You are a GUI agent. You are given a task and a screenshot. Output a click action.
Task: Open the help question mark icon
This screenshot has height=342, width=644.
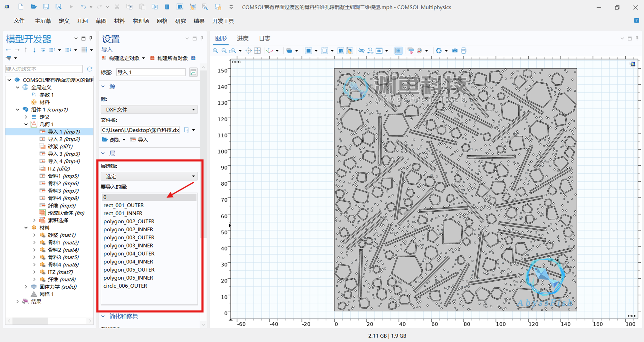coord(636,21)
